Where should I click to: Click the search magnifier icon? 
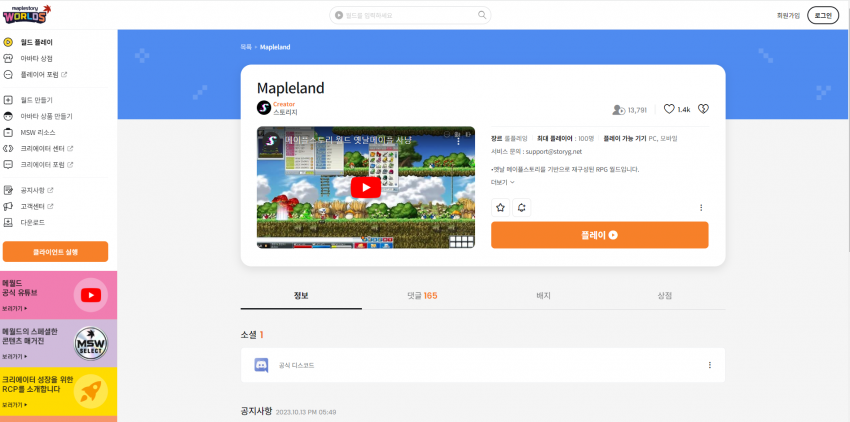[482, 15]
